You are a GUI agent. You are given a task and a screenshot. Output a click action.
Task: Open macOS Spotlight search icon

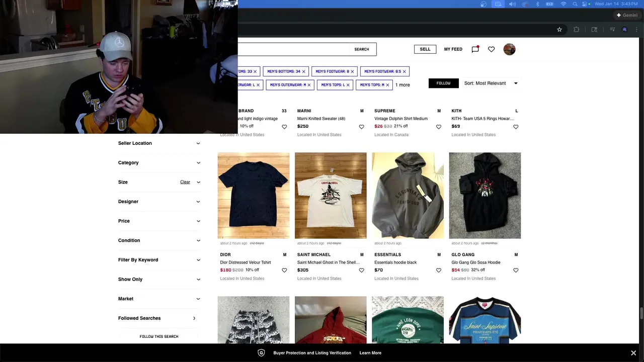[575, 4]
